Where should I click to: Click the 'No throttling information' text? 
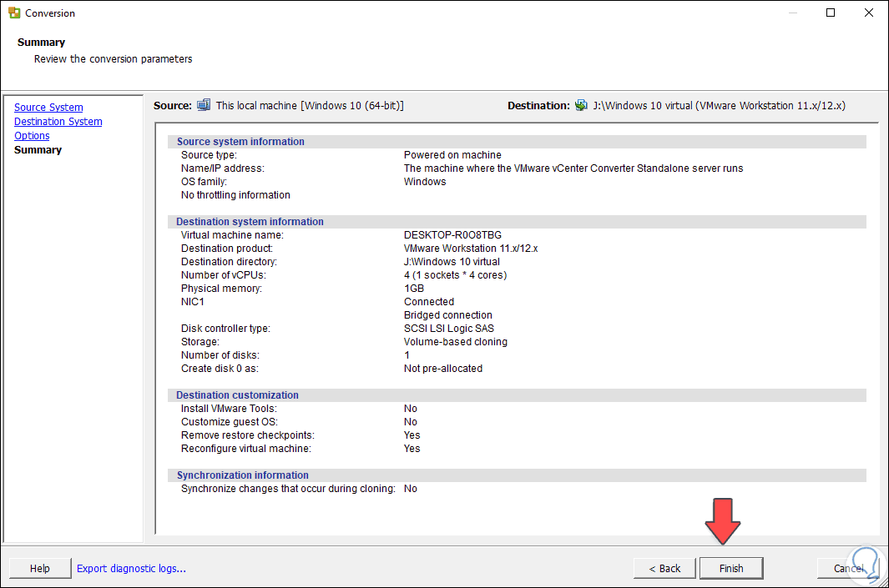[235, 195]
